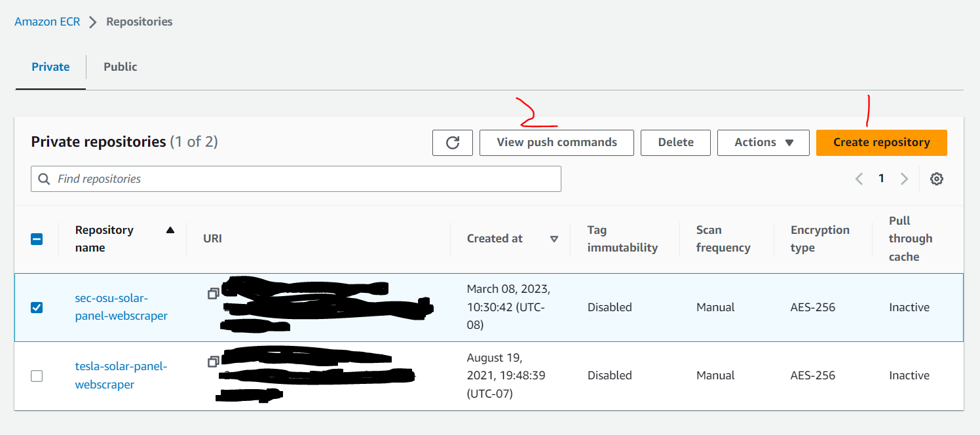The width and height of the screenshot is (980, 435).
Task: Click the Tag immutability column header
Action: pyautogui.click(x=622, y=239)
